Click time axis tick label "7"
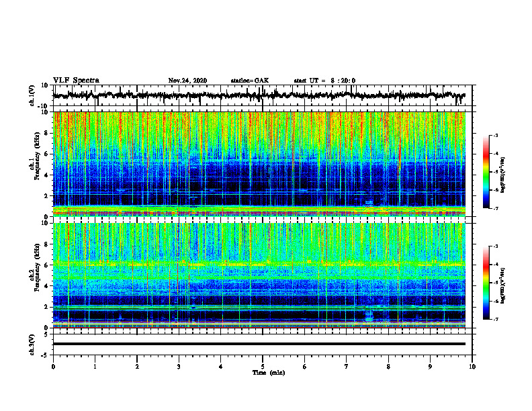Screen dimensions: 532x411 pos(347,367)
